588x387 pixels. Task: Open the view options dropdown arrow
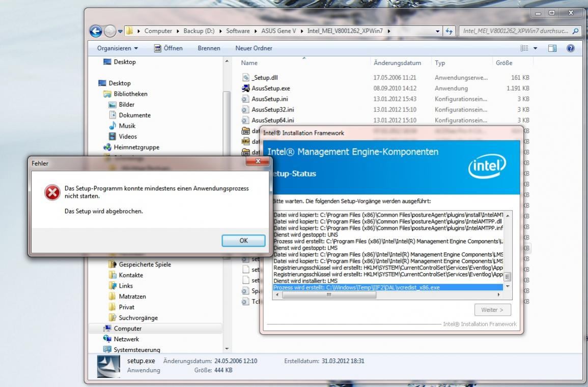click(x=535, y=48)
